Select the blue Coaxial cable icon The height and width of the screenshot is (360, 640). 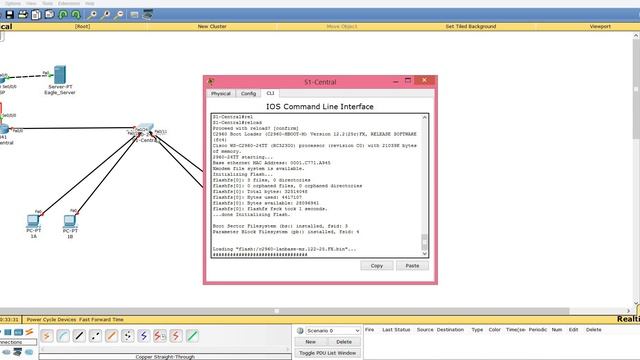pyautogui.click(x=144, y=336)
